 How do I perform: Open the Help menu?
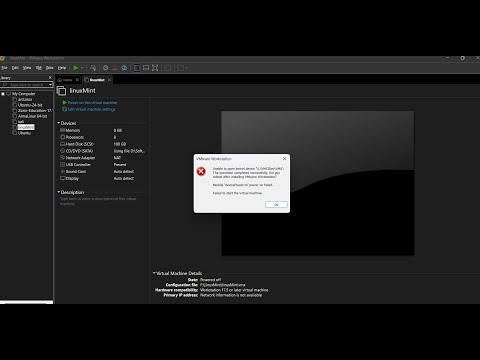62,68
